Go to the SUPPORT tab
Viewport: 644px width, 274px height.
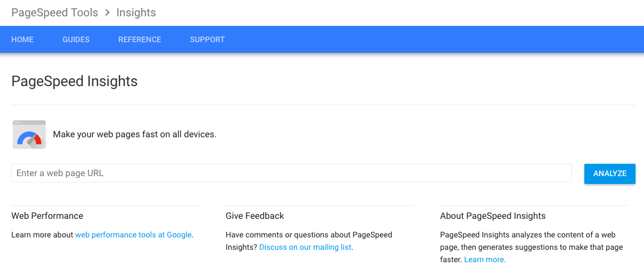(207, 39)
